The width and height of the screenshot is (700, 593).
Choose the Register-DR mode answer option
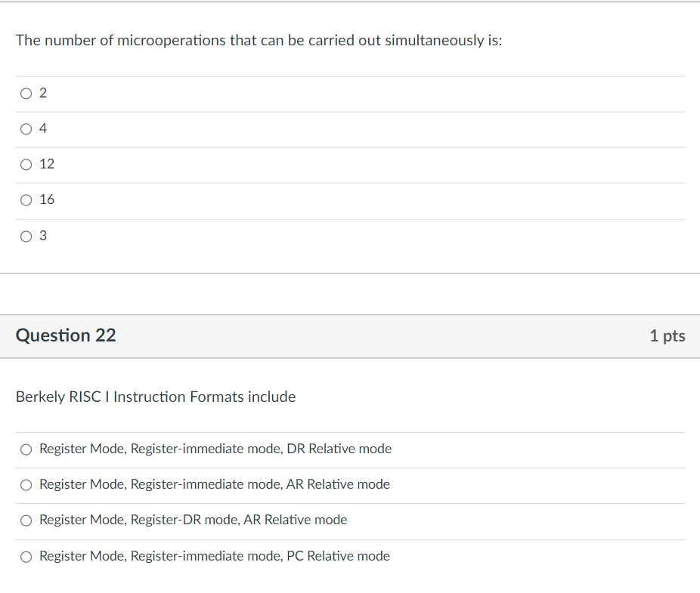pyautogui.click(x=26, y=520)
